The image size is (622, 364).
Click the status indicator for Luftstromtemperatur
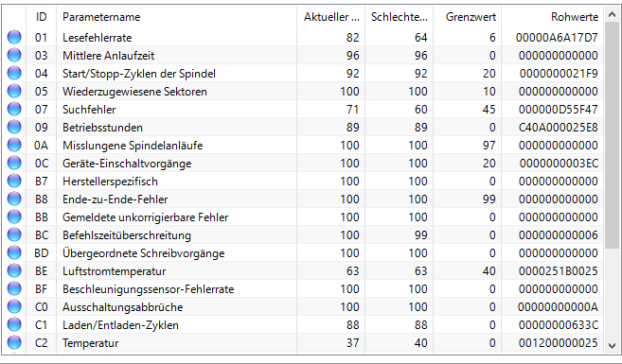click(x=14, y=271)
